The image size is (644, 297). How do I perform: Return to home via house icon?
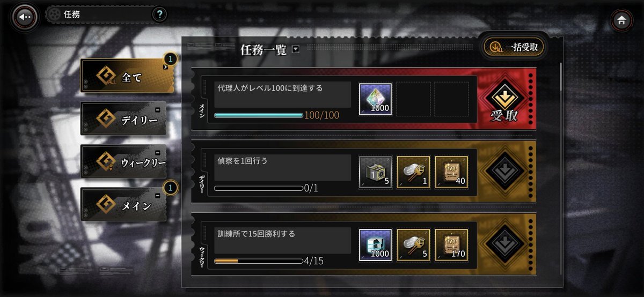pos(621,21)
